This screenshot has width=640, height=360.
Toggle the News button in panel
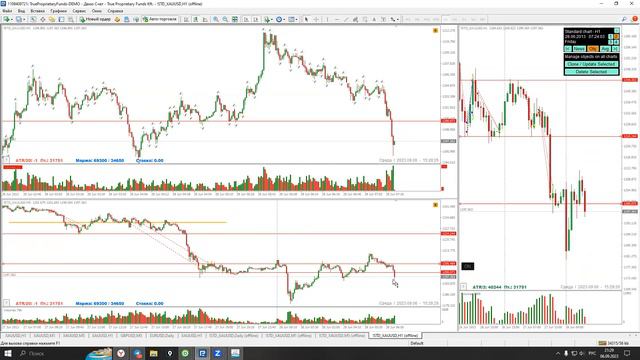pyautogui.click(x=579, y=49)
